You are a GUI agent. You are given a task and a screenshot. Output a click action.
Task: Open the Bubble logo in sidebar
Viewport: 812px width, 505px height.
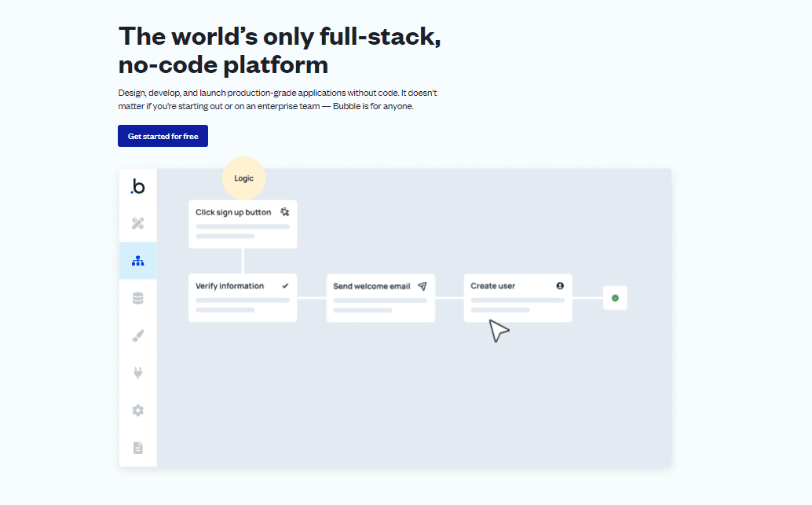tap(137, 186)
